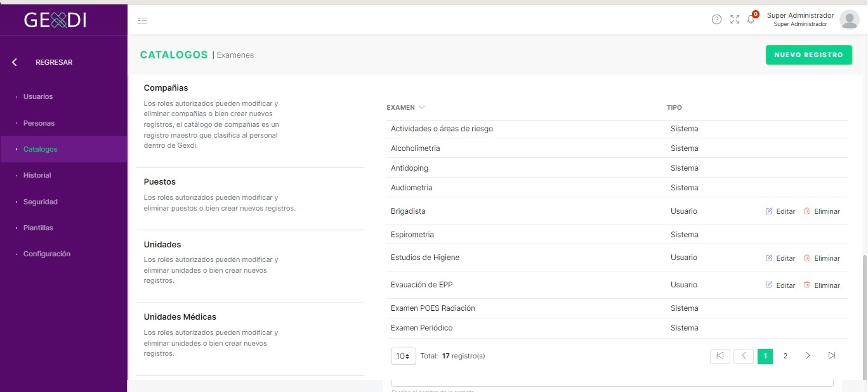
Task: Open the Plantillas menu item
Action: click(x=38, y=228)
